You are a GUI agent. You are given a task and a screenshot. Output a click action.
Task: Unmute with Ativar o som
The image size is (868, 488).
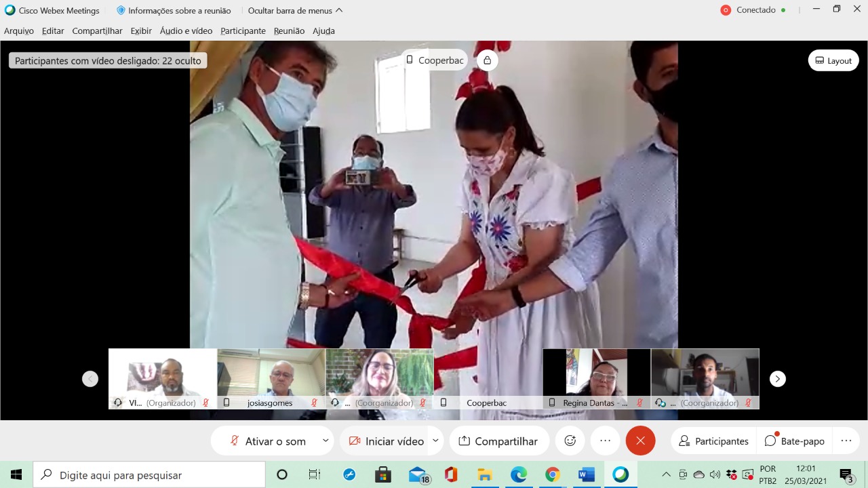(x=268, y=441)
